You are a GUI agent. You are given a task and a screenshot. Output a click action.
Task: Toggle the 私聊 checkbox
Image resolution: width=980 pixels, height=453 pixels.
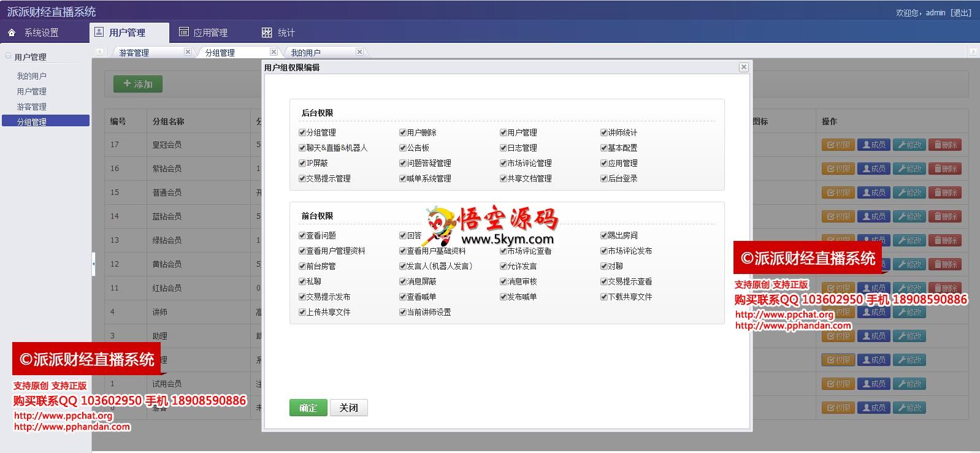coord(302,281)
